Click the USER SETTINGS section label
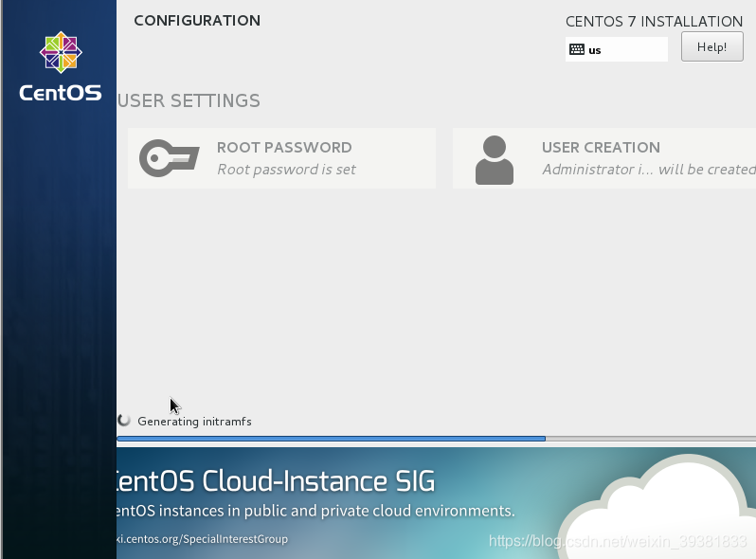The image size is (756, 559). click(189, 100)
